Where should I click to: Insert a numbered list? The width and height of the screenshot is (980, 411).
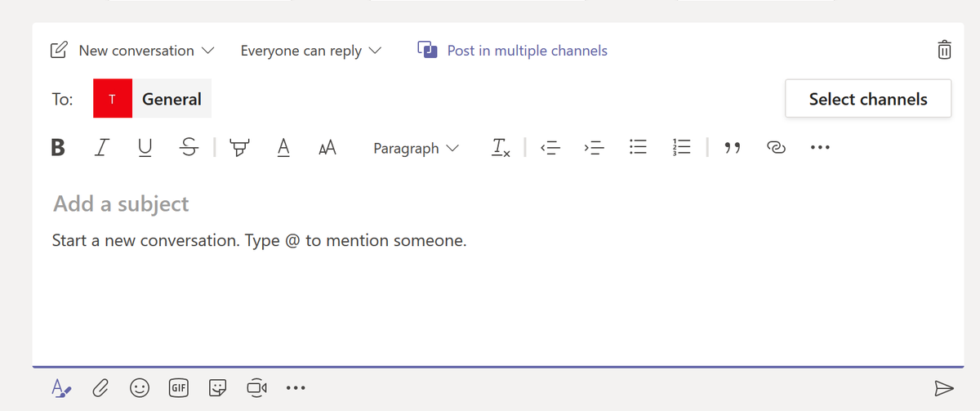682,148
